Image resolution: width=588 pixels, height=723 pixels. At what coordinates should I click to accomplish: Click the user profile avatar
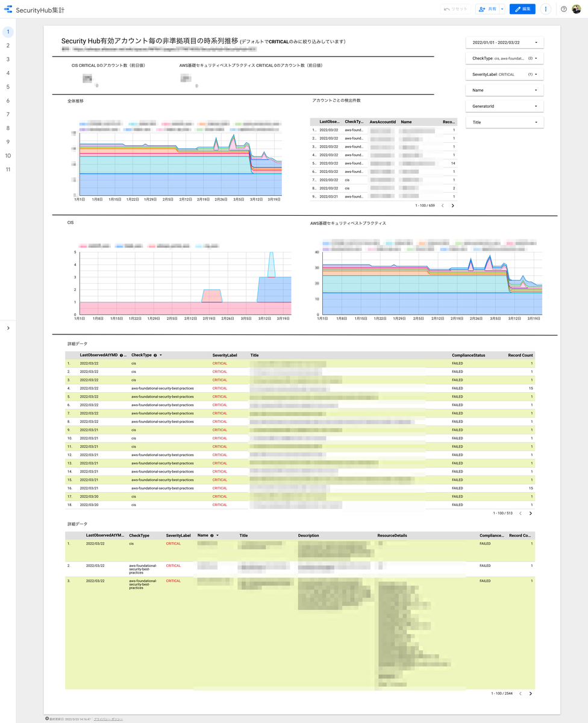pos(577,9)
